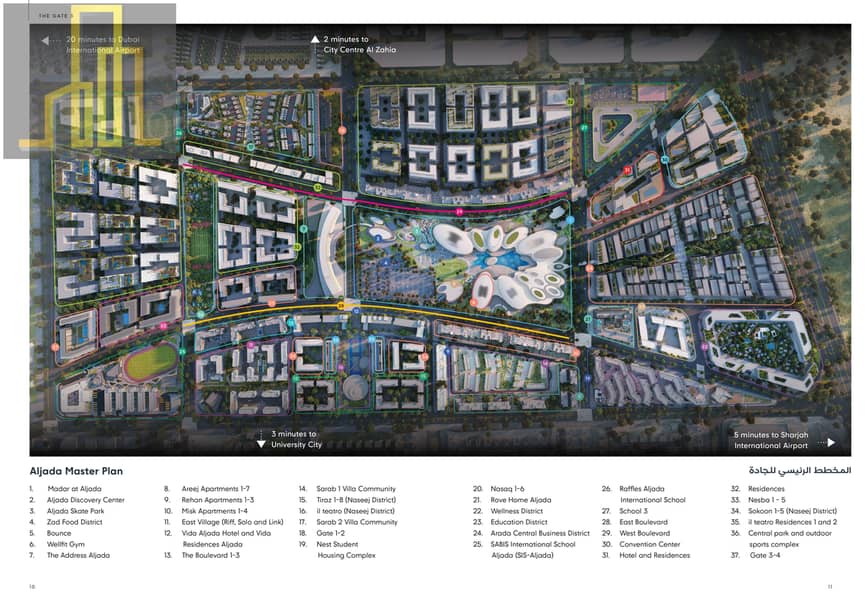Image resolution: width=865 pixels, height=599 pixels.
Task: Click the oval running track on the map
Action: coord(150,361)
